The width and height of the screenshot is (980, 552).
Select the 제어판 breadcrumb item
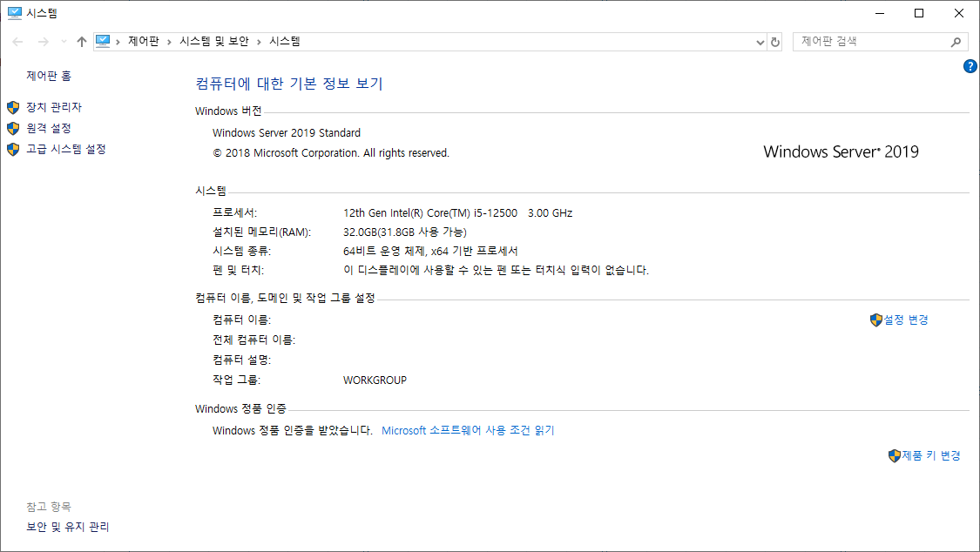(143, 42)
